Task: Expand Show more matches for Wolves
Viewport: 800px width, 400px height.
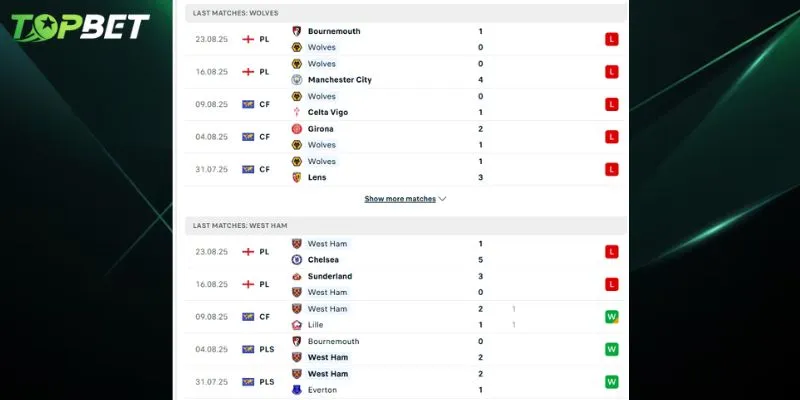Action: tap(400, 199)
